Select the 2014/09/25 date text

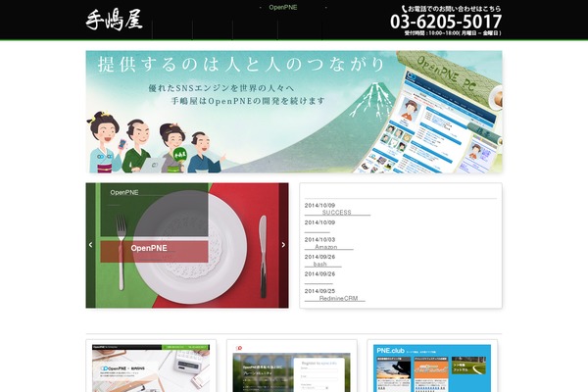(x=319, y=291)
